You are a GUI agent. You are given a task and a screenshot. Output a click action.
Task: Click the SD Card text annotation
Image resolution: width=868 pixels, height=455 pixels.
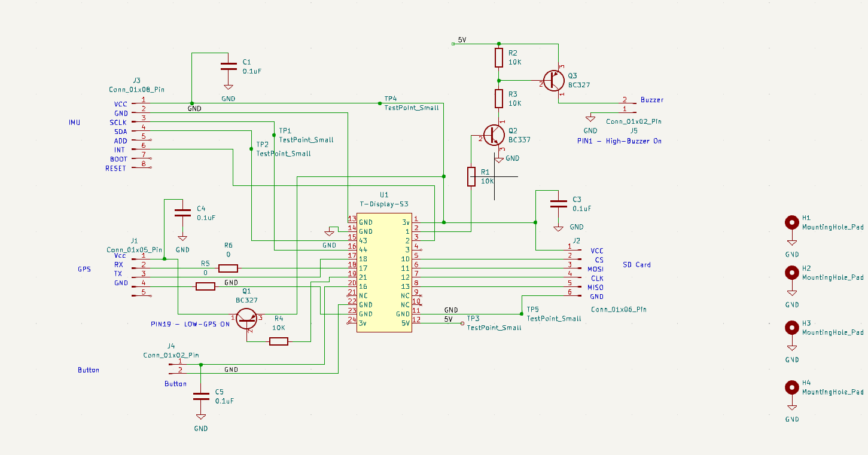coord(636,264)
